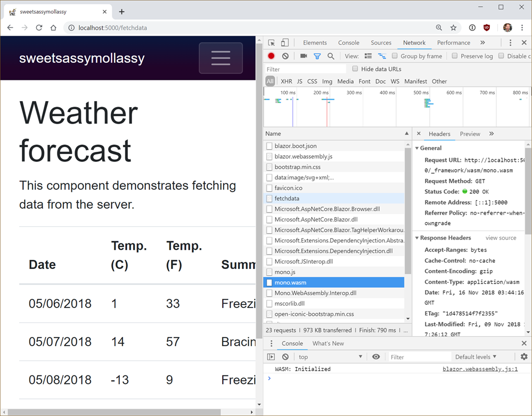Open a new browser tab
The height and width of the screenshot is (416, 532).
click(x=122, y=12)
